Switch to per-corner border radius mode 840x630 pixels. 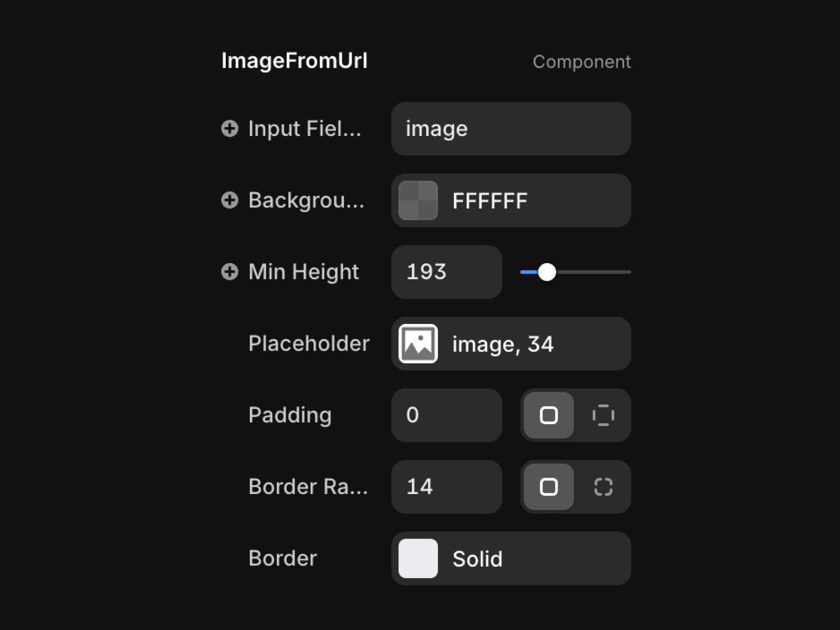pyautogui.click(x=603, y=487)
